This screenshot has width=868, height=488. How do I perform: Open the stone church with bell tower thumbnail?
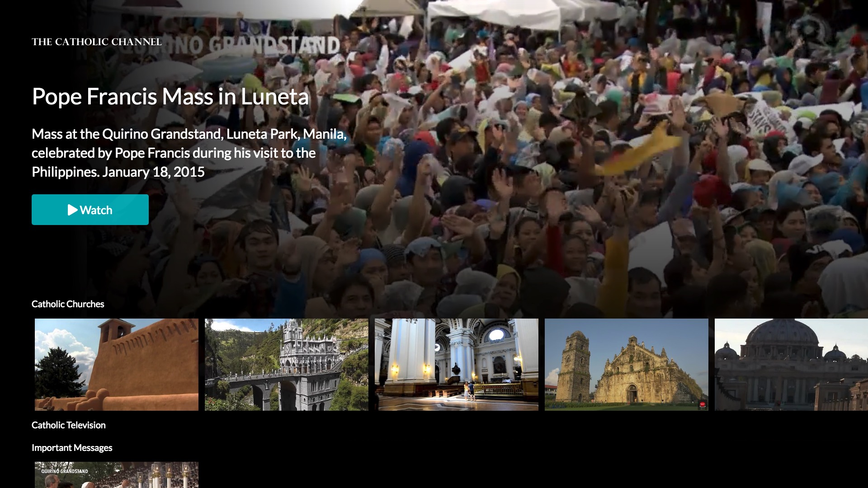tap(626, 365)
